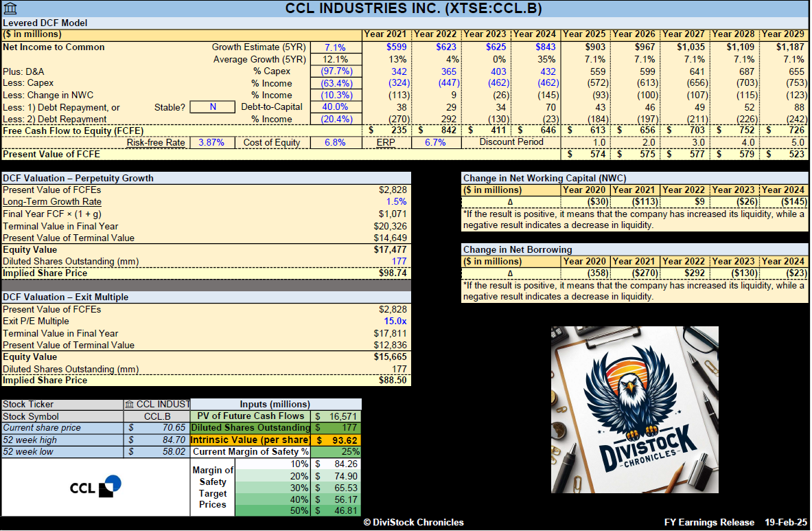Click the Intrinsic Value 93.62 orange cell
Screen dimensions: 812x531
(336, 440)
